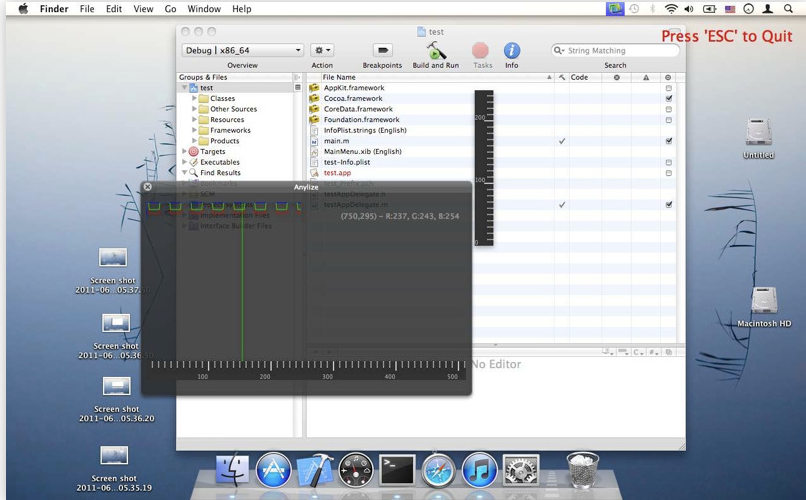Open the Window menu

click(x=204, y=9)
